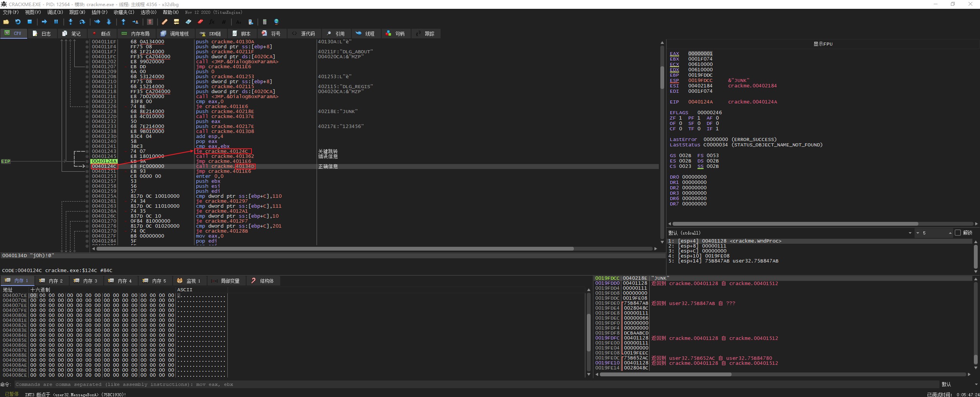The image size is (980, 397).
Task: Toggle the 解锁 checkbox
Action: 958,233
